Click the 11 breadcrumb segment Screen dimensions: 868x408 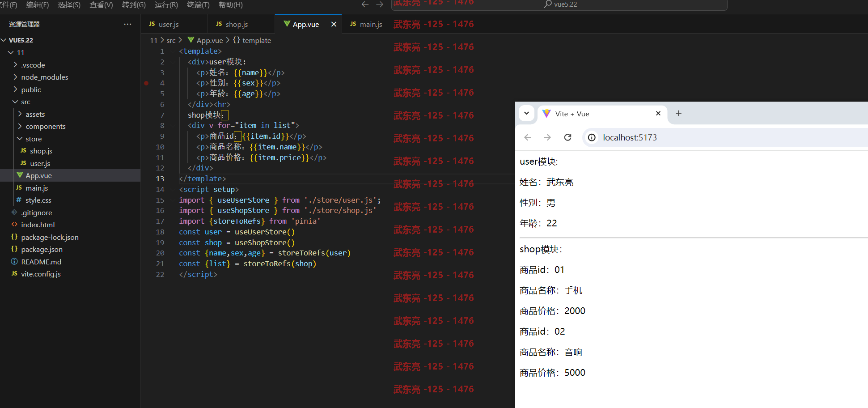tap(153, 40)
